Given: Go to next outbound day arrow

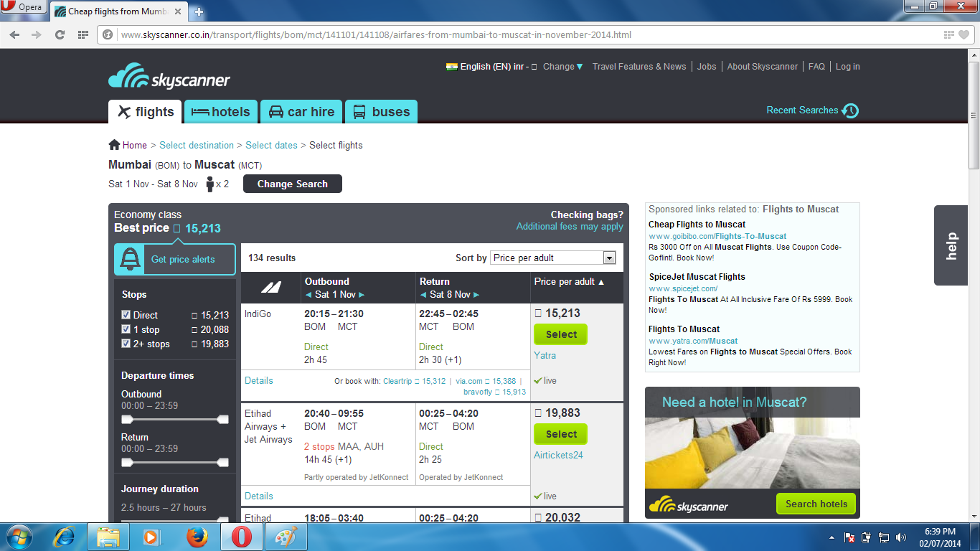Looking at the screenshot, I should click(x=362, y=295).
